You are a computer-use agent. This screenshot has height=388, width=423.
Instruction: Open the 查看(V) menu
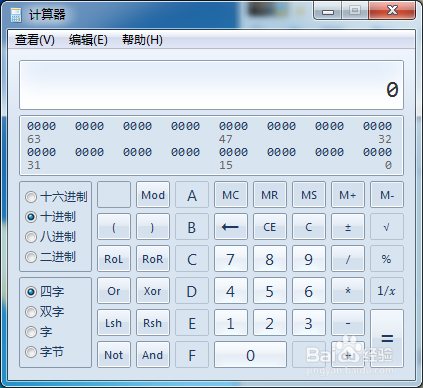(35, 40)
